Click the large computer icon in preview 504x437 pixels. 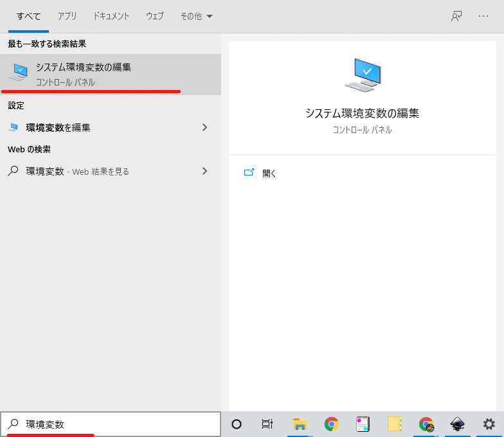click(x=363, y=75)
